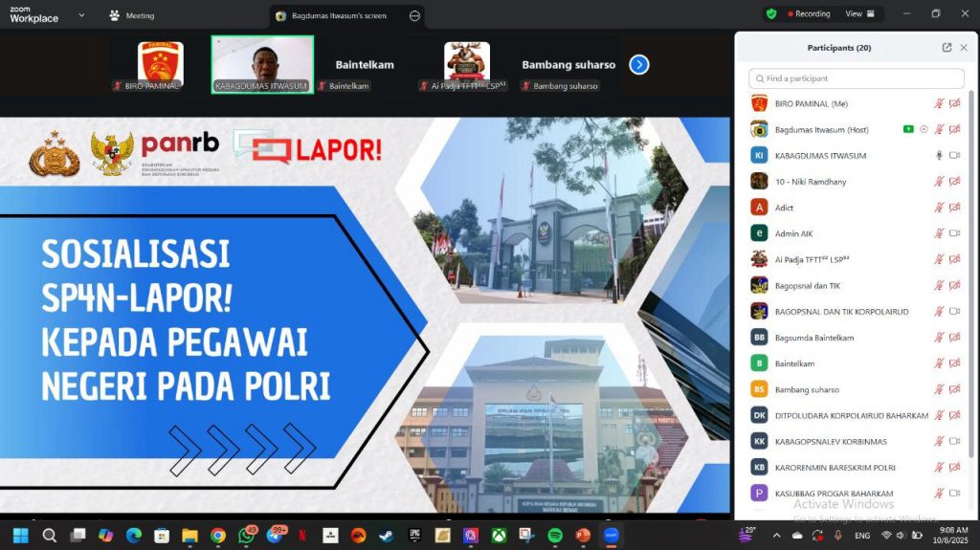The height and width of the screenshot is (550, 980).
Task: Expand the Zoom Workplace dropdown arrow
Action: (x=80, y=15)
